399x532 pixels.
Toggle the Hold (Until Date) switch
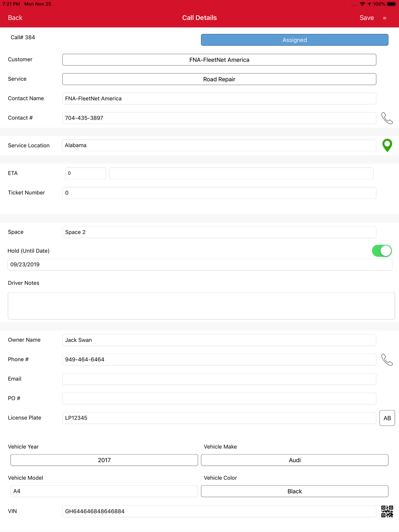click(382, 251)
